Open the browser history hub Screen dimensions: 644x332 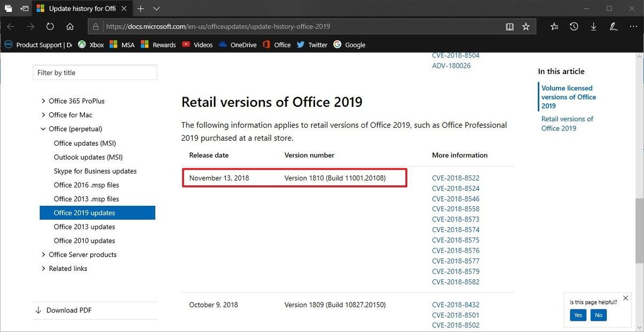point(574,26)
